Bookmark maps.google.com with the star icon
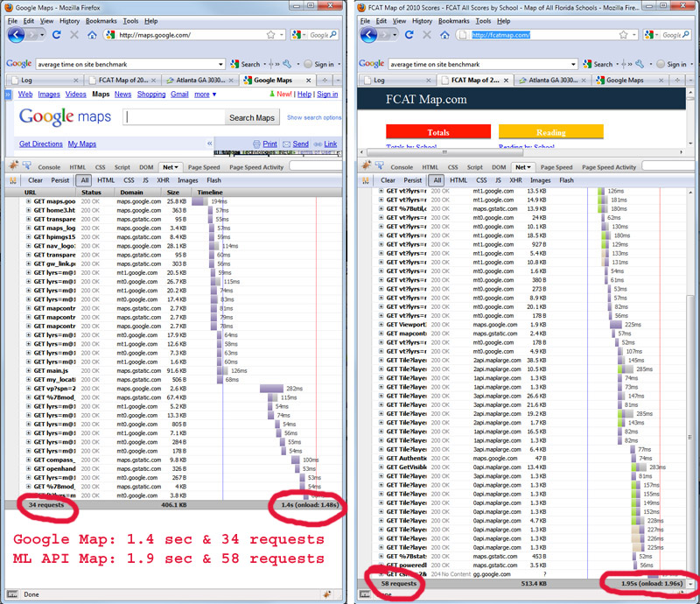 [x=270, y=35]
